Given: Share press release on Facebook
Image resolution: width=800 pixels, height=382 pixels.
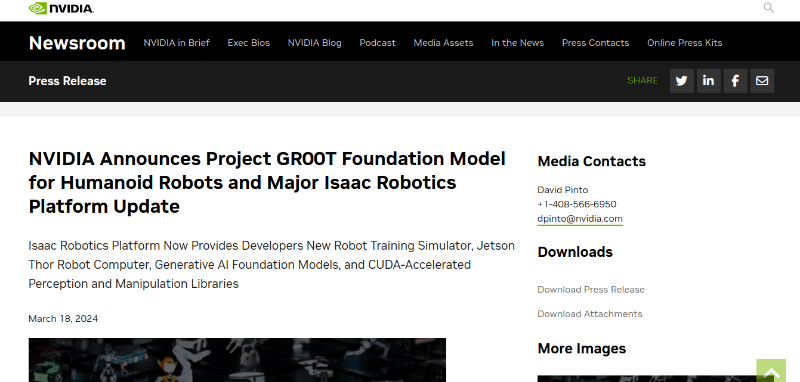Looking at the screenshot, I should click(x=735, y=81).
